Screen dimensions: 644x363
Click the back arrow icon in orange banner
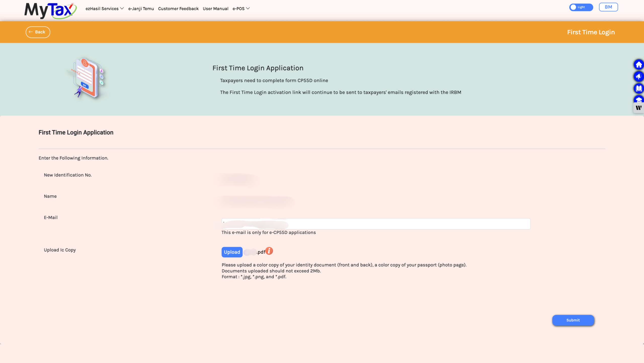click(31, 32)
